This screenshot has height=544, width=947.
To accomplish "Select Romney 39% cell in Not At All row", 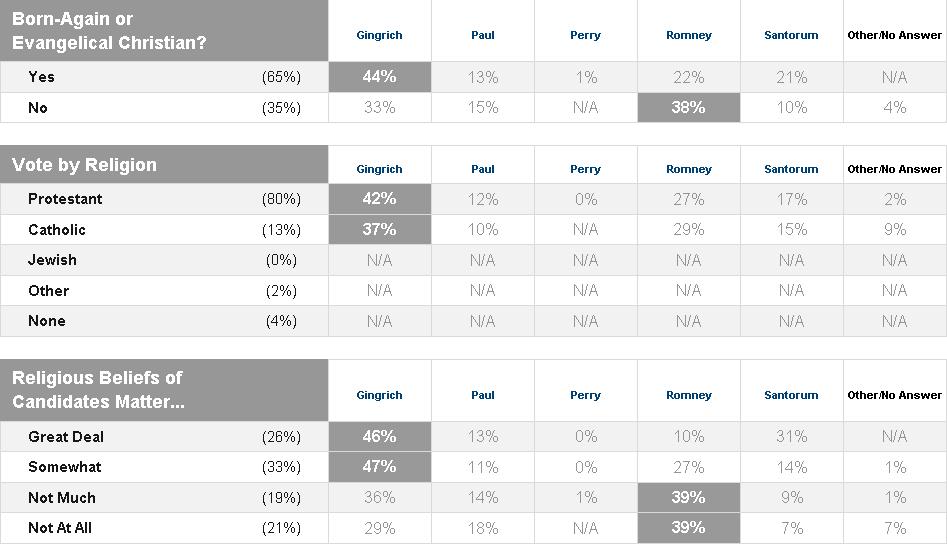I will click(x=688, y=527).
